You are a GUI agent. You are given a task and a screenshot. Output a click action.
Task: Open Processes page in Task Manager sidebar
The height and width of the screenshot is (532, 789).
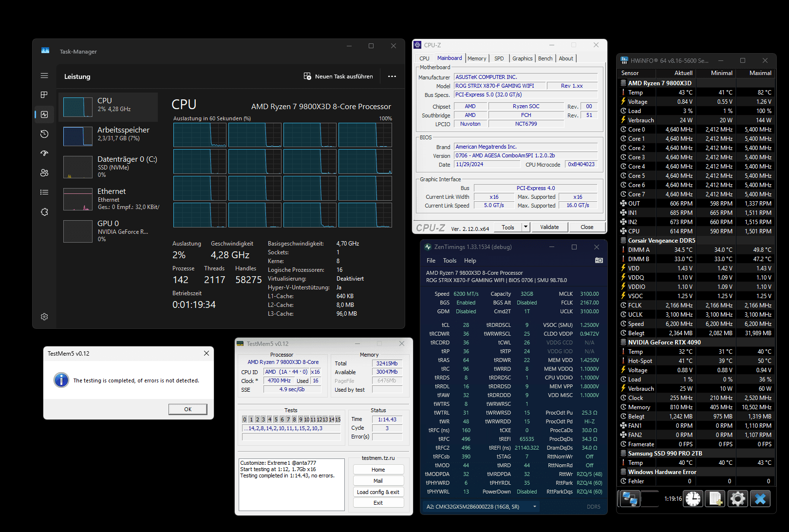point(44,95)
